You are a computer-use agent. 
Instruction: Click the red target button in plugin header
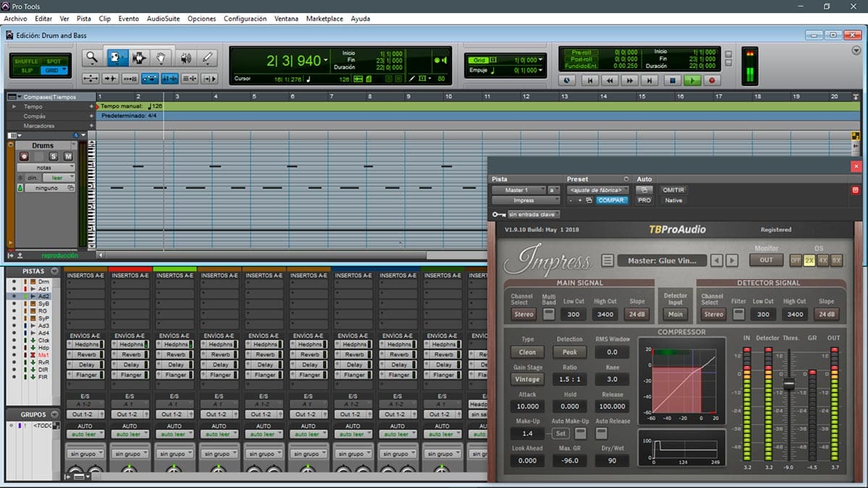(855, 190)
